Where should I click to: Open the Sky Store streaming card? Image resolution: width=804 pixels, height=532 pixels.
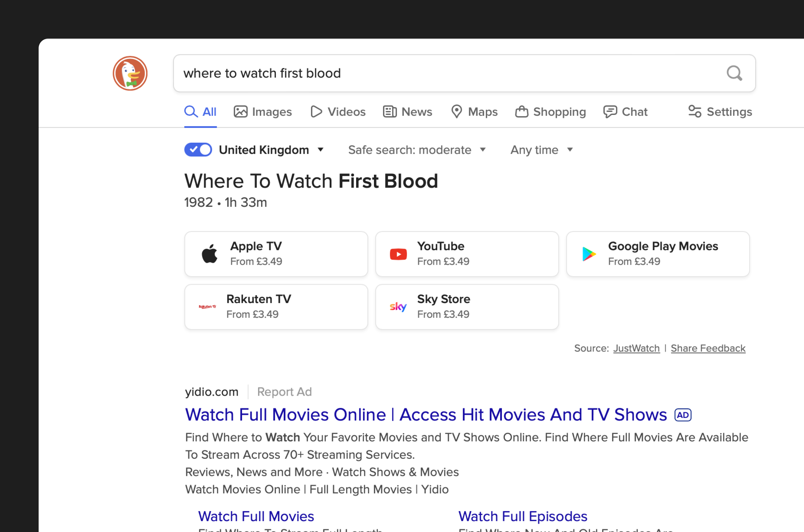467,307
